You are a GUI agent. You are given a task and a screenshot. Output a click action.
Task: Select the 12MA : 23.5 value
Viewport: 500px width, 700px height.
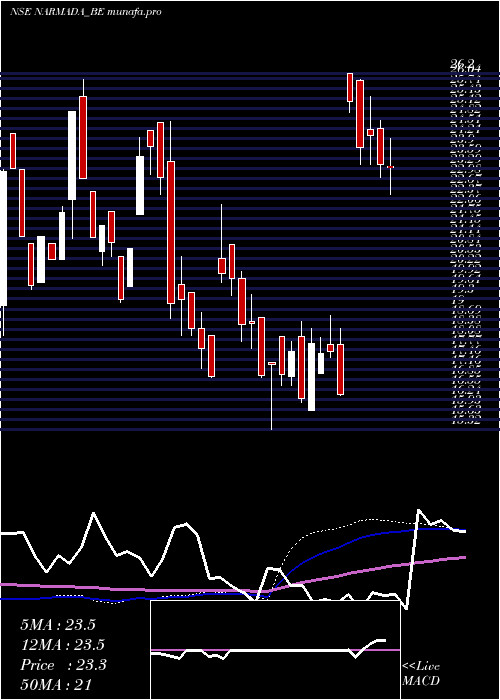(x=62, y=645)
